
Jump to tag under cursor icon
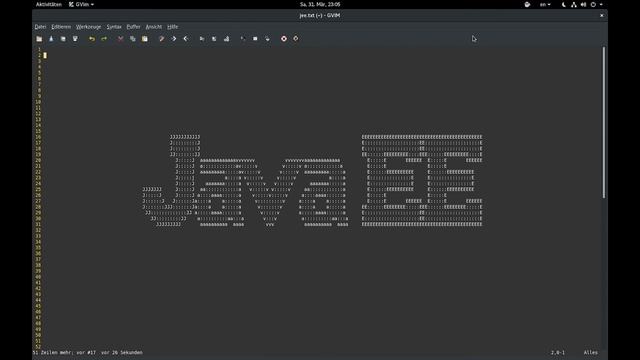pos(267,39)
